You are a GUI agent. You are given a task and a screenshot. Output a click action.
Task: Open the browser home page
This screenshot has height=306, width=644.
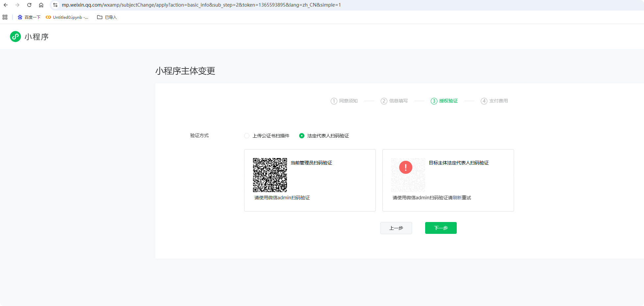[41, 5]
